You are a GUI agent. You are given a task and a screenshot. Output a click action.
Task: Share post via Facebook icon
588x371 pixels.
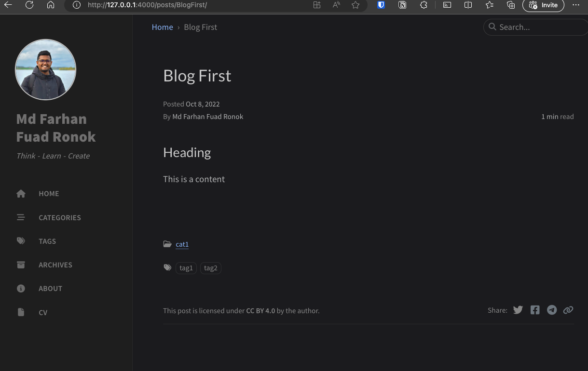pyautogui.click(x=535, y=310)
